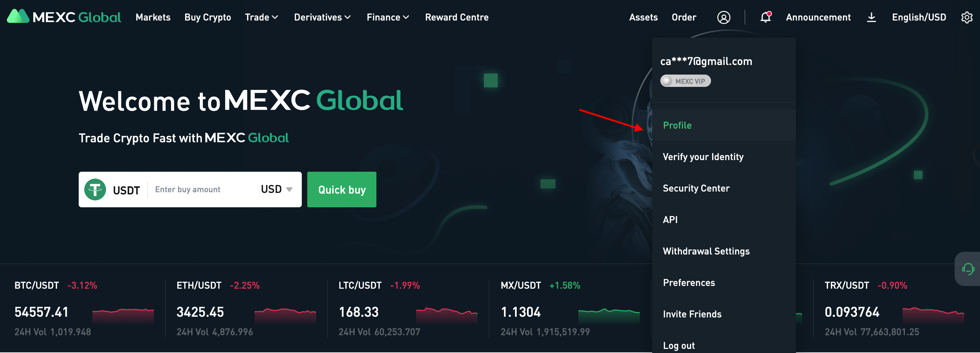Open customer support headset icon
This screenshot has width=980, height=353.
click(x=968, y=269)
